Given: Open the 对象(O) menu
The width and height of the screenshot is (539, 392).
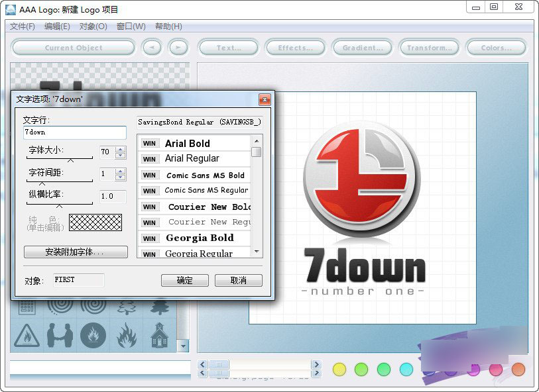Looking at the screenshot, I should pos(93,26).
